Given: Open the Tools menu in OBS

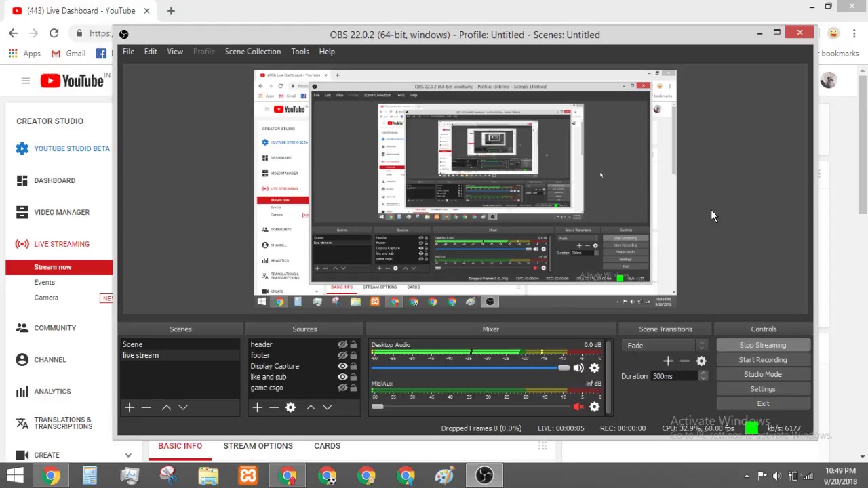Looking at the screenshot, I should point(300,52).
